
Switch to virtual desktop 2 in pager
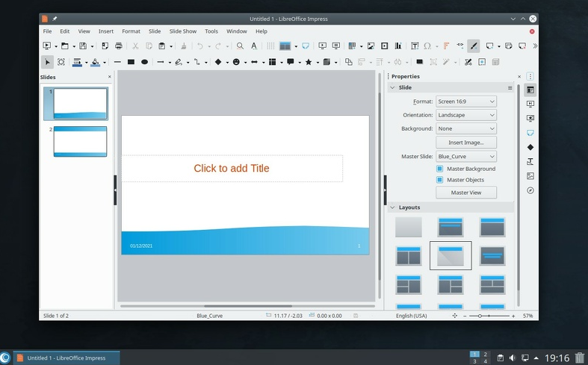click(x=485, y=354)
